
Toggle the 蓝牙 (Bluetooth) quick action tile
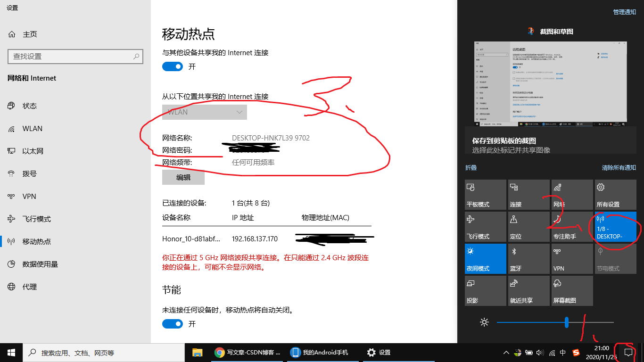[x=528, y=258]
